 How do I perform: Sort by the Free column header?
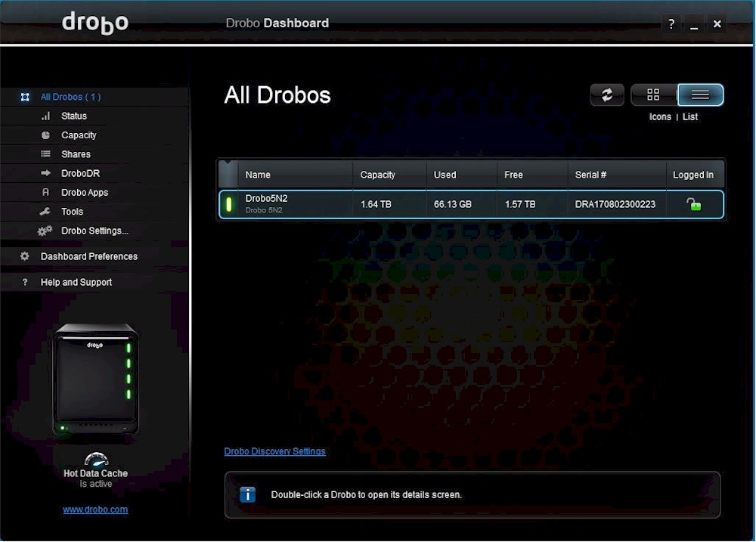point(532,175)
